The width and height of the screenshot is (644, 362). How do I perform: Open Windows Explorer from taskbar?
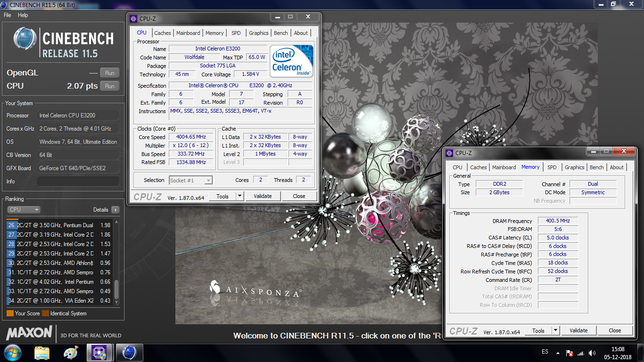(42, 353)
